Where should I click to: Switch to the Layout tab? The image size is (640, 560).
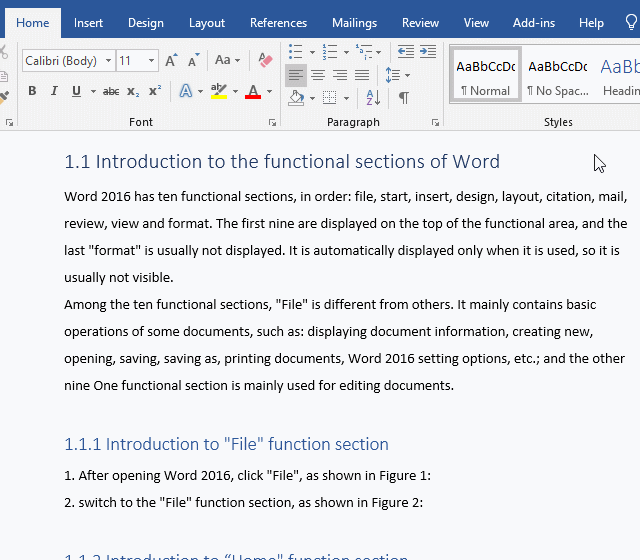207,23
